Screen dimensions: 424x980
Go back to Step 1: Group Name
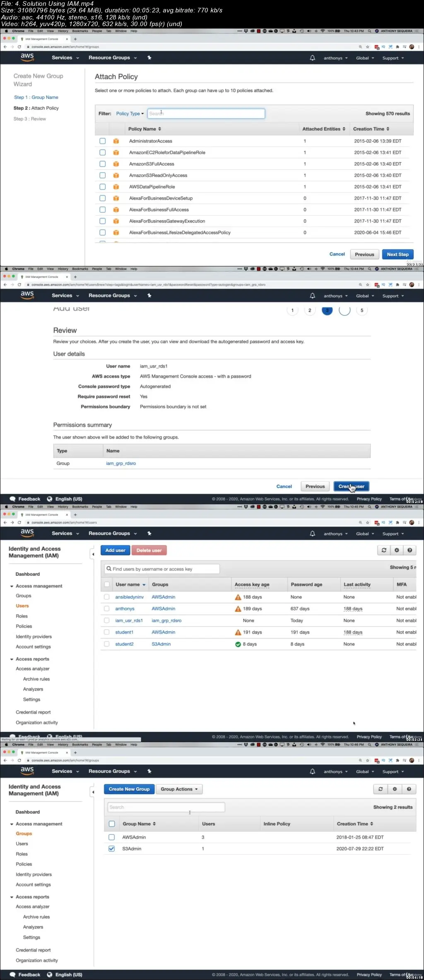click(36, 97)
